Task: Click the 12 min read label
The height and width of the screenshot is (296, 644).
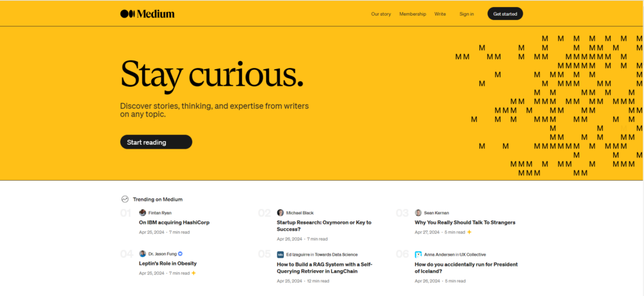Action: pos(318,281)
